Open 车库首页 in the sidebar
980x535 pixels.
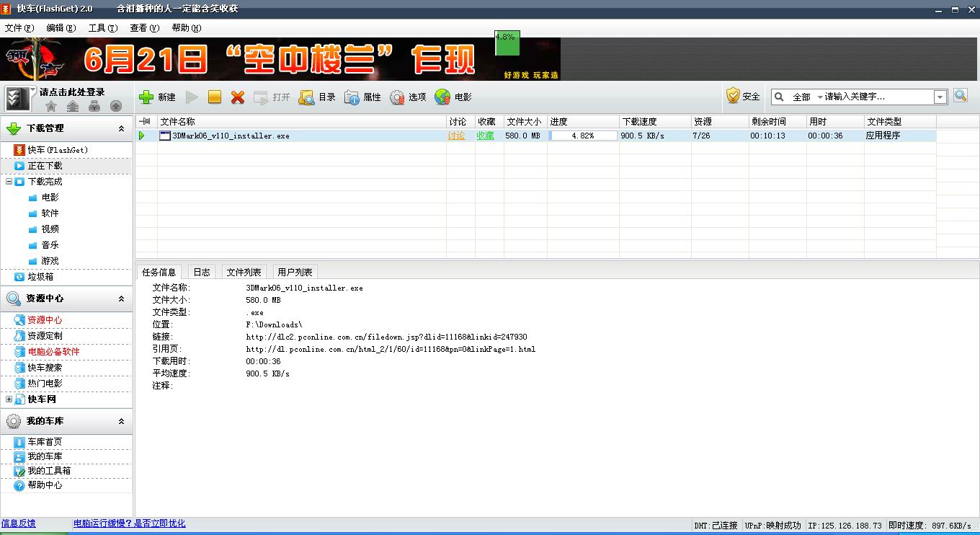(x=45, y=442)
